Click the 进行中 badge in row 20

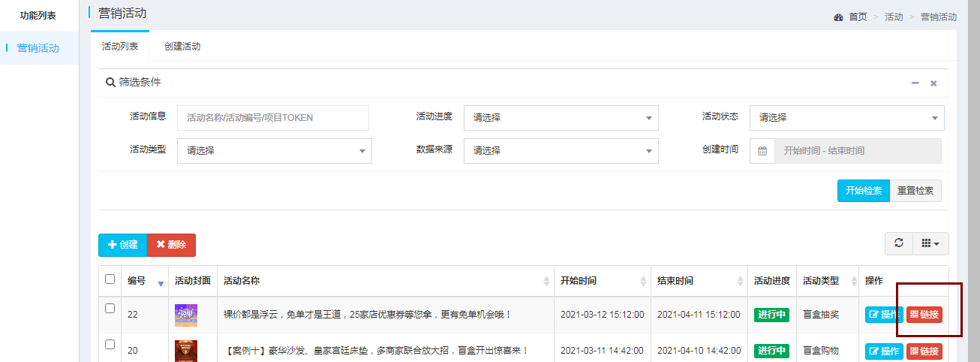click(x=771, y=351)
